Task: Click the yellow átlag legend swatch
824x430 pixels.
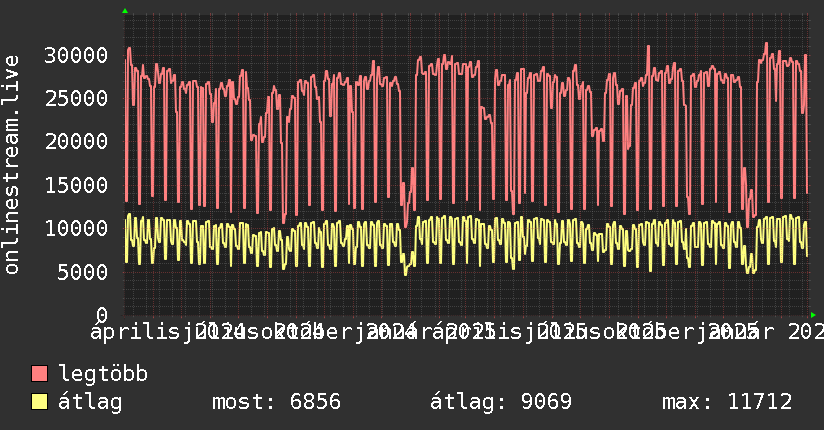Action: [39, 402]
